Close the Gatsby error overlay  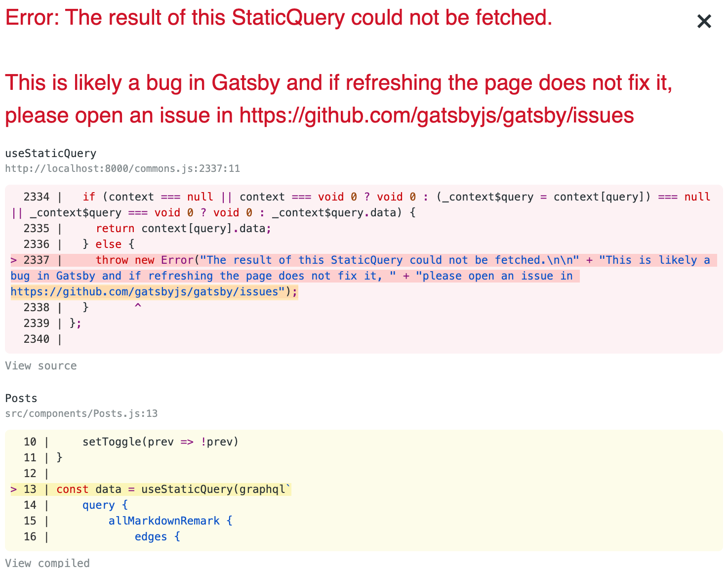(703, 21)
